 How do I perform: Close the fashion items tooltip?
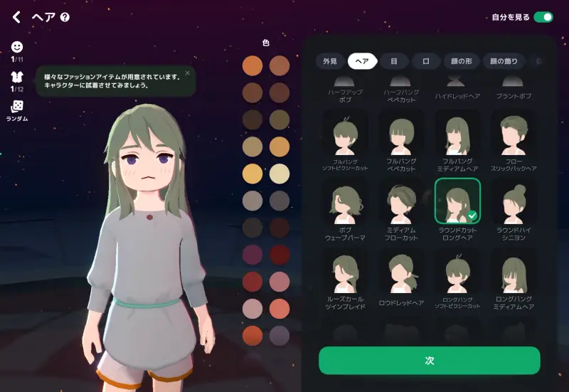pos(187,73)
